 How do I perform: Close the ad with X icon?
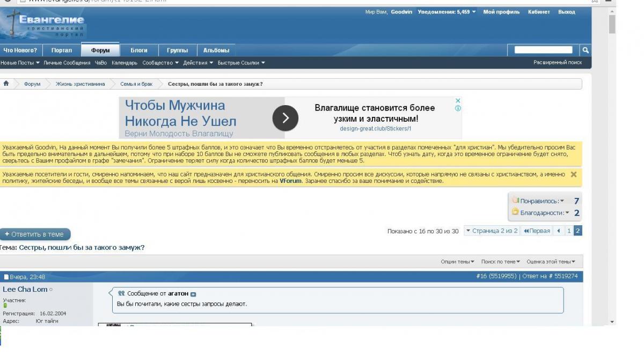coord(458,100)
